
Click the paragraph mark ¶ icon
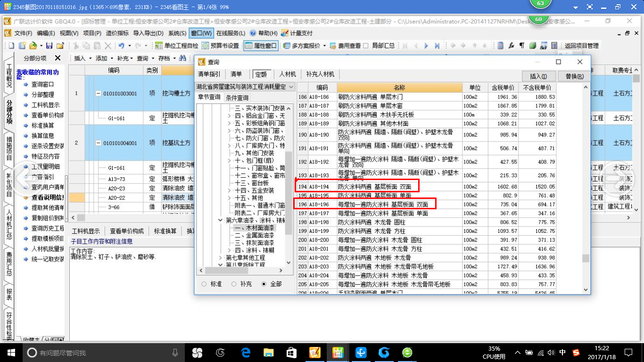point(522,46)
